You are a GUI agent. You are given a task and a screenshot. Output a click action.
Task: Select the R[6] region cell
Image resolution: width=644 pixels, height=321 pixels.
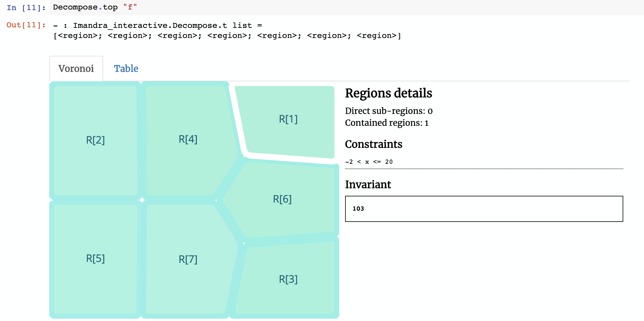coord(282,199)
